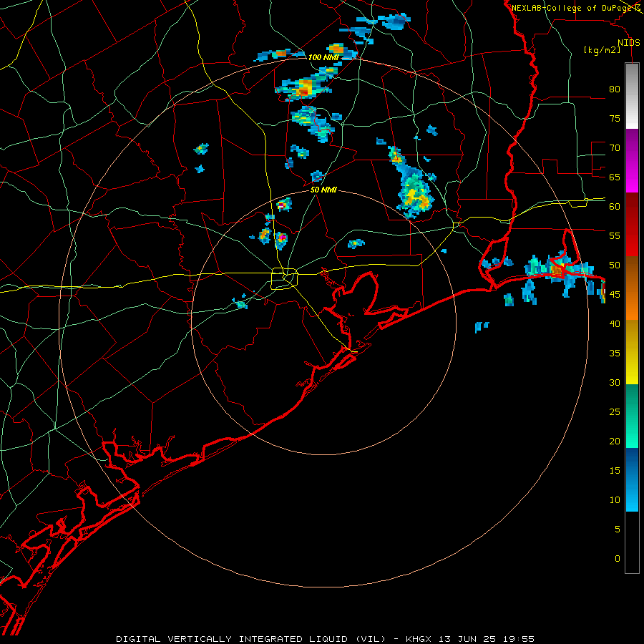Viewport: 644px width, 644px height.
Task: Select the yellow segment of the color bar
Action: pyautogui.click(x=632, y=352)
